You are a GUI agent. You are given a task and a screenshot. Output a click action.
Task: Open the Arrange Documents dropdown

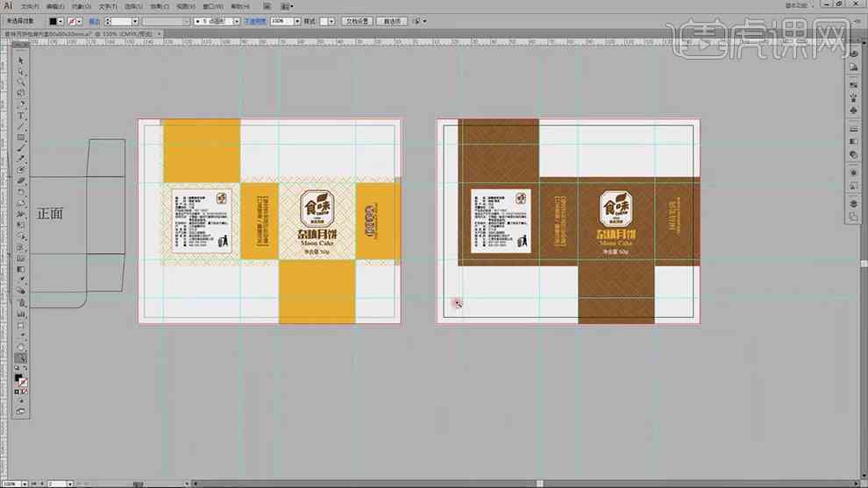click(286, 6)
